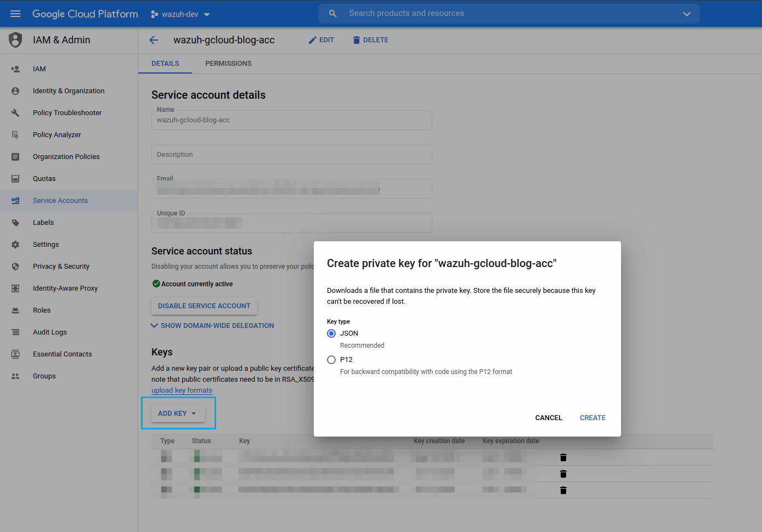This screenshot has height=532, width=762.
Task: Expand the search bar chevron
Action: point(687,14)
